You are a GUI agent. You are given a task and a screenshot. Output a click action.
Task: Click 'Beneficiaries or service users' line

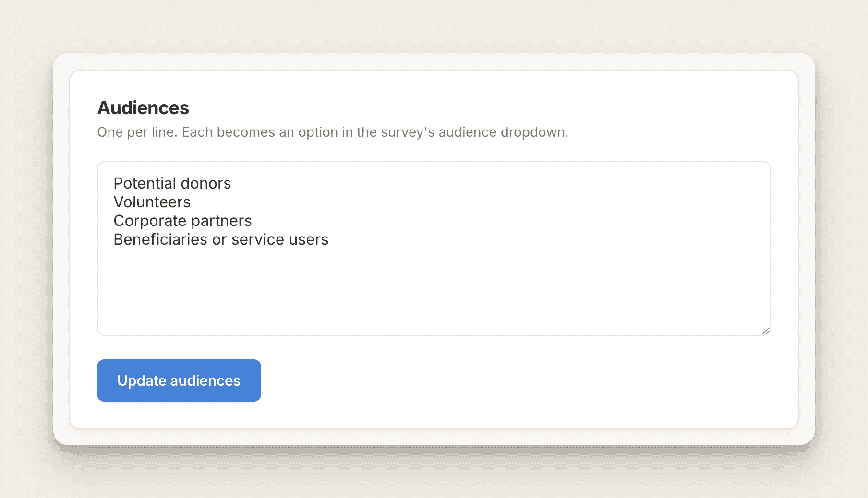click(221, 239)
